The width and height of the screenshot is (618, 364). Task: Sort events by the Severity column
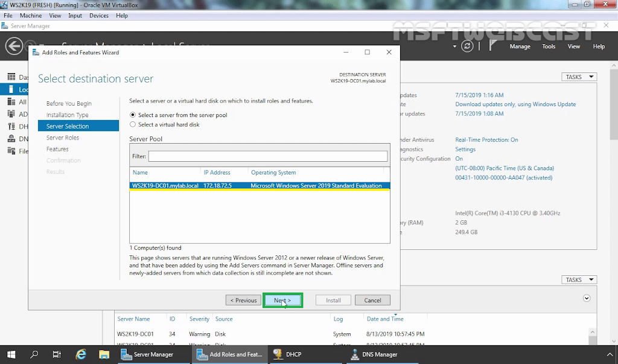pos(199,319)
